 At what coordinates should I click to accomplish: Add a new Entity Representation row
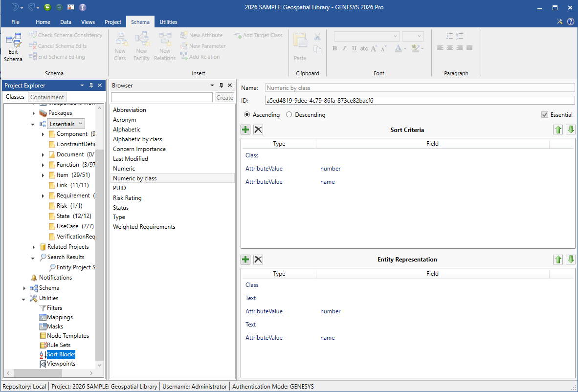(x=245, y=259)
